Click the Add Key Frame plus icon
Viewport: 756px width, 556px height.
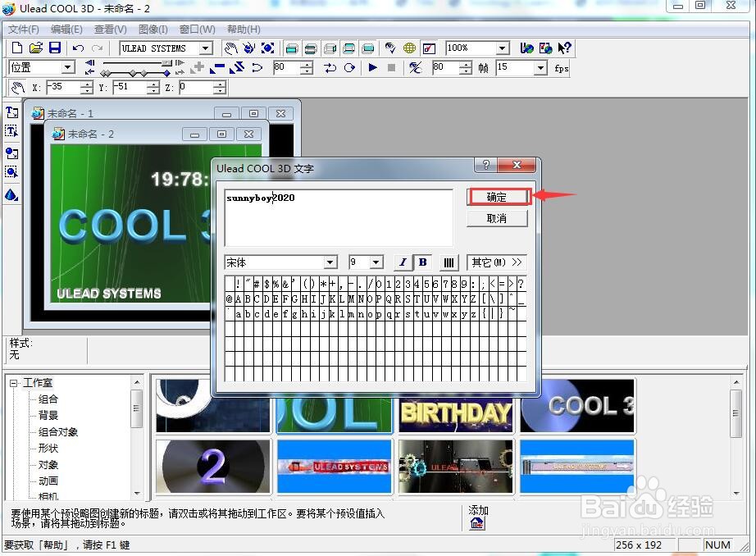click(198, 67)
